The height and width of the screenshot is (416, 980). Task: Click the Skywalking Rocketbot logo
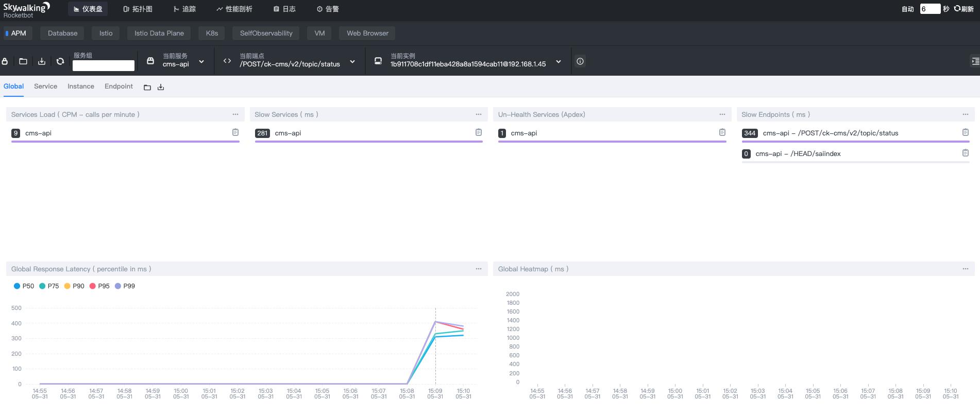point(27,10)
